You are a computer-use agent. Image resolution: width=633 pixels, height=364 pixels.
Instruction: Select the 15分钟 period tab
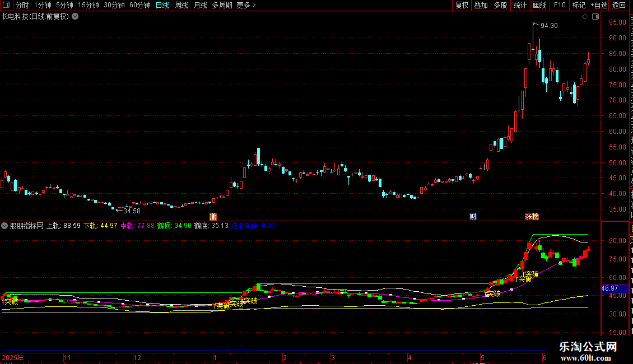click(89, 5)
